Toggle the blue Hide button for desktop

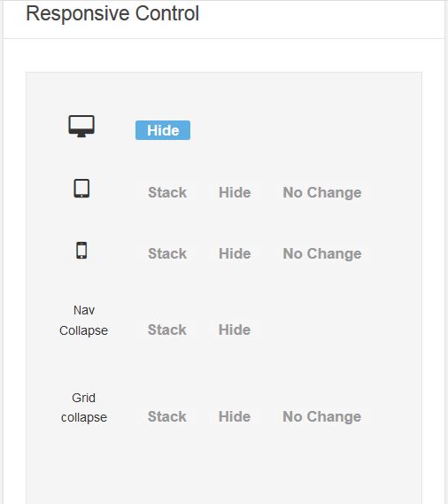(163, 130)
